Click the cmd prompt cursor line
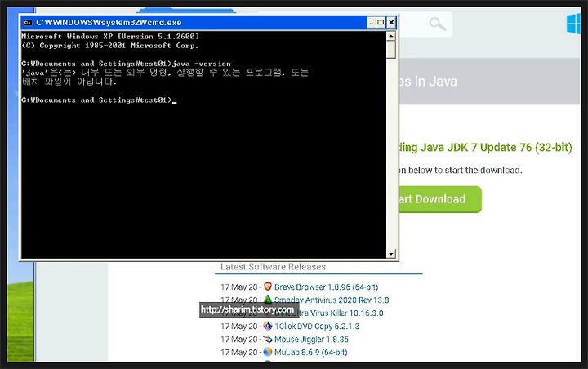The width and height of the screenshot is (588, 369). click(99, 100)
